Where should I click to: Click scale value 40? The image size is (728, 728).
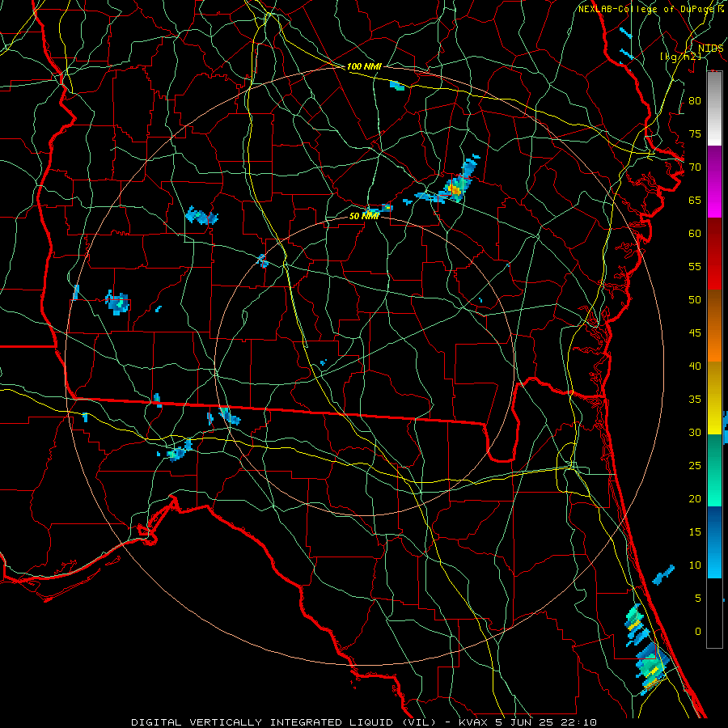point(695,366)
